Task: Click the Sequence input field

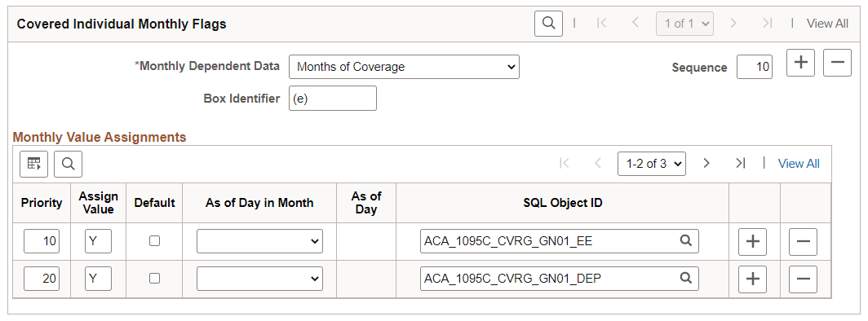Action: [x=755, y=67]
